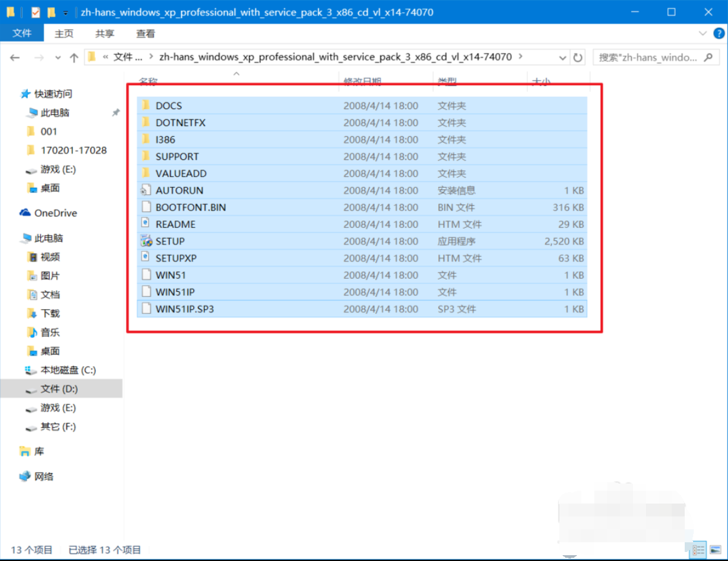The image size is (728, 561).
Task: Click the README HTM file icon
Action: pyautogui.click(x=145, y=224)
